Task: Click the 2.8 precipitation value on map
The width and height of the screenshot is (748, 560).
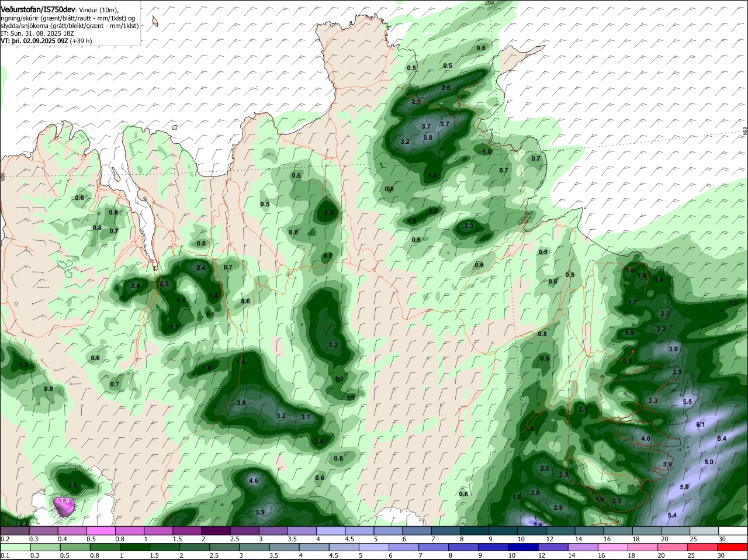Action: click(x=241, y=403)
